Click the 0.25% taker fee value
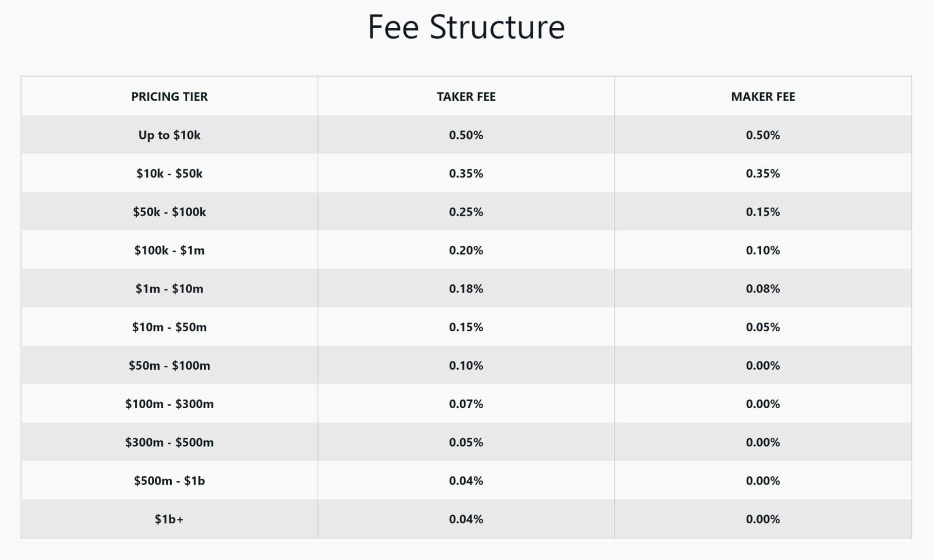The width and height of the screenshot is (934, 560). pos(466,212)
